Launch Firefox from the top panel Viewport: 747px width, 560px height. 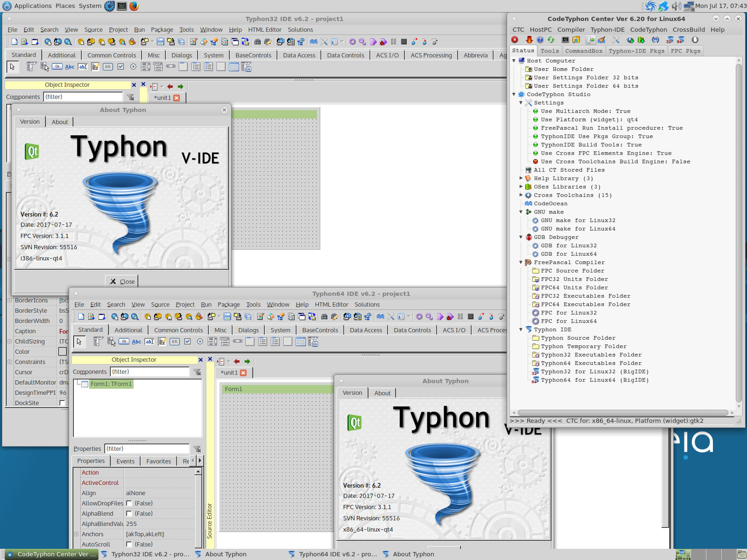(x=134, y=6)
